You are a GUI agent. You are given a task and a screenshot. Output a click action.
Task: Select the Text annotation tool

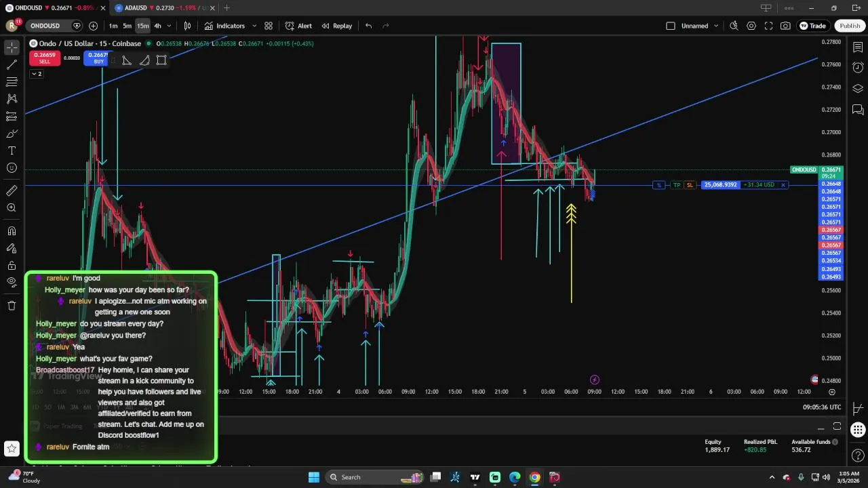(x=12, y=150)
